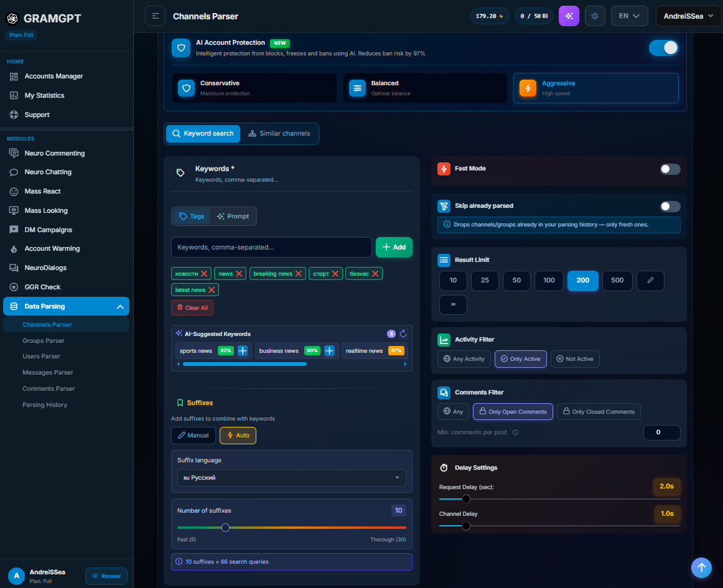Adjust the Request Delay slider handle

tap(466, 499)
